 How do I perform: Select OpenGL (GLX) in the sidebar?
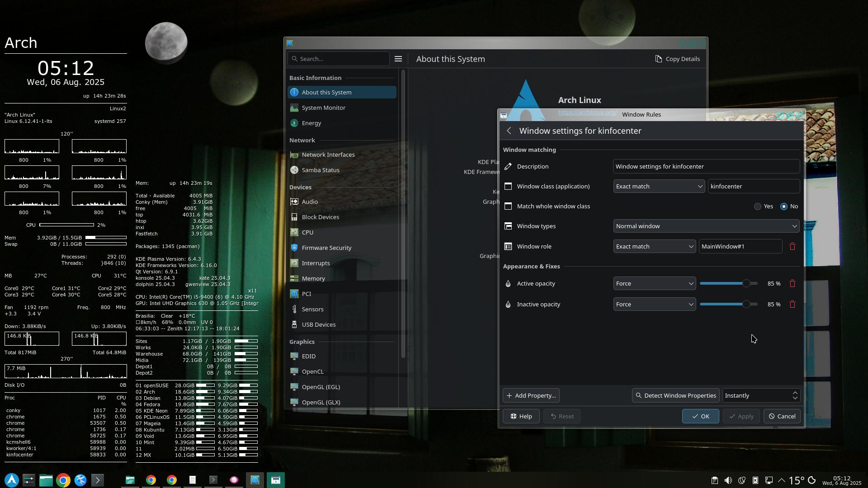point(342,402)
